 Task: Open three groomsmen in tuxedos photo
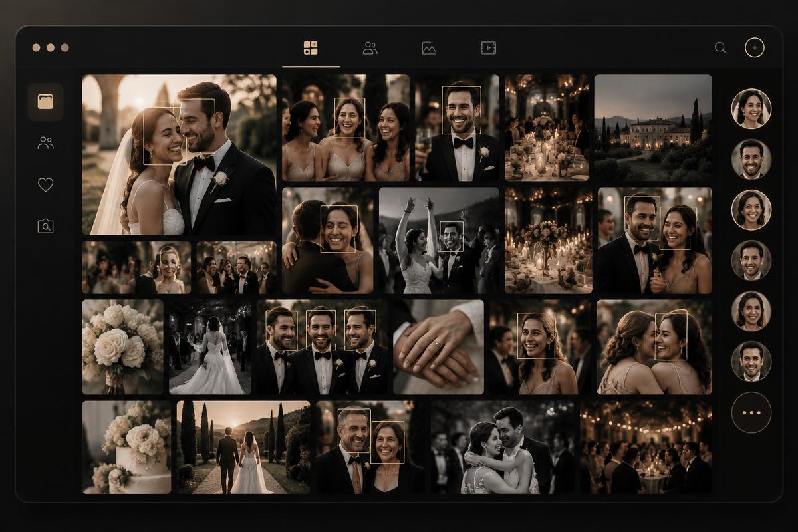[x=322, y=346]
